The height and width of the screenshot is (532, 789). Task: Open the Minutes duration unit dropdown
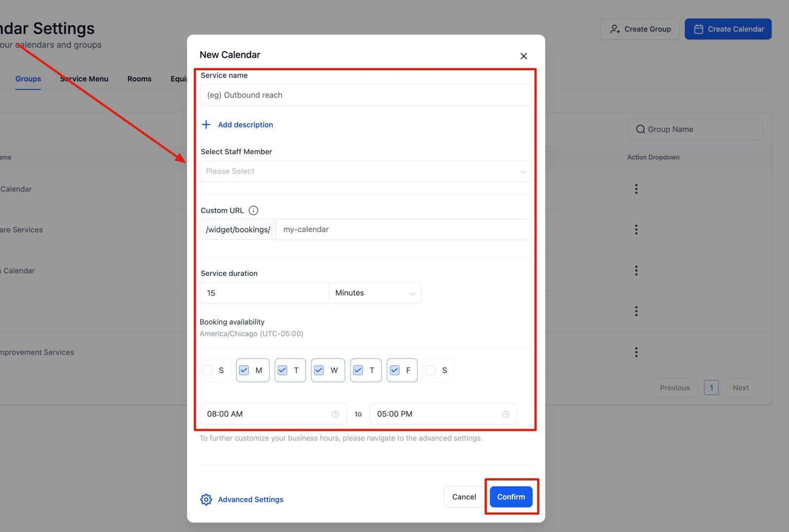(x=375, y=293)
